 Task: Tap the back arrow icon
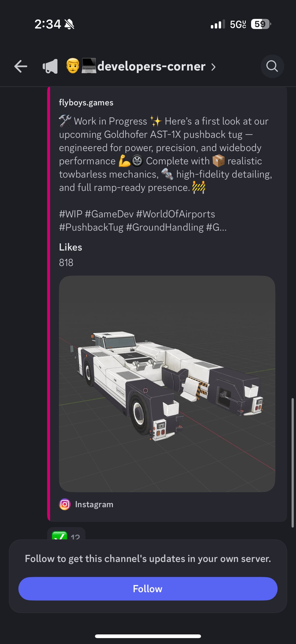click(x=20, y=67)
